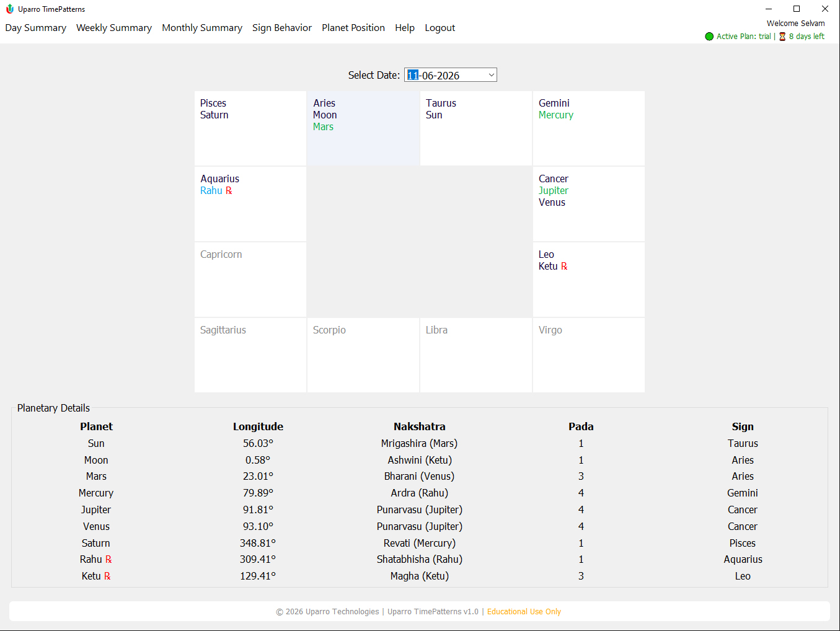Click the Mrigashira (Mars) nakshatra cell

point(420,443)
